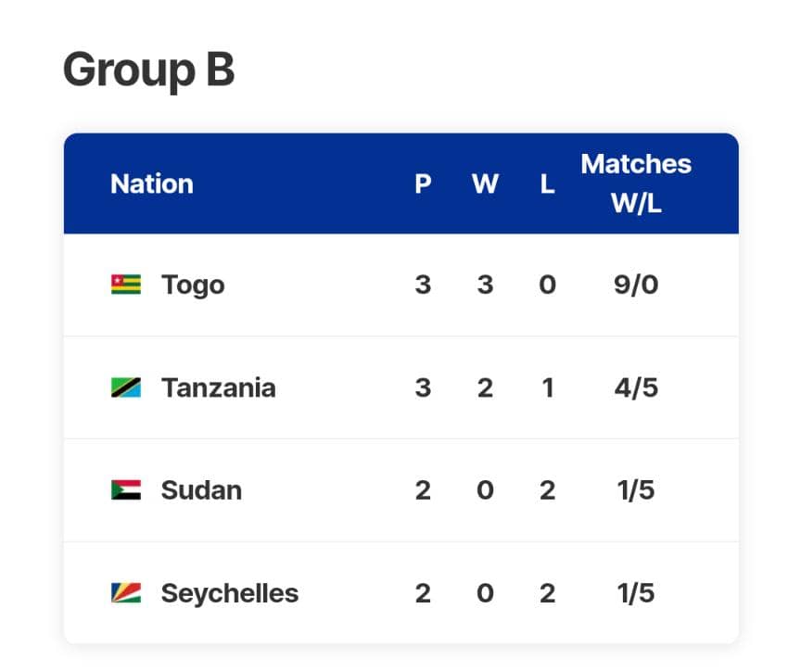Sort by the W column header
Image resolution: width=801 pixels, height=672 pixels.
485,184
